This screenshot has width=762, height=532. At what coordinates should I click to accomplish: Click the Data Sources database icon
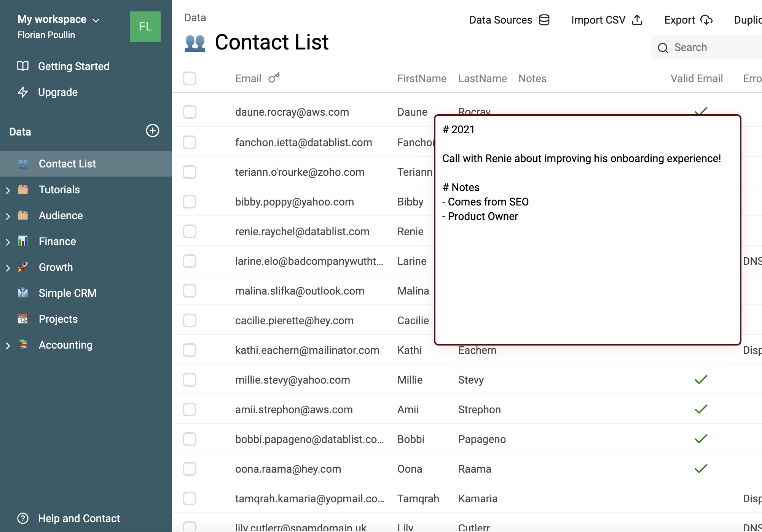click(544, 20)
